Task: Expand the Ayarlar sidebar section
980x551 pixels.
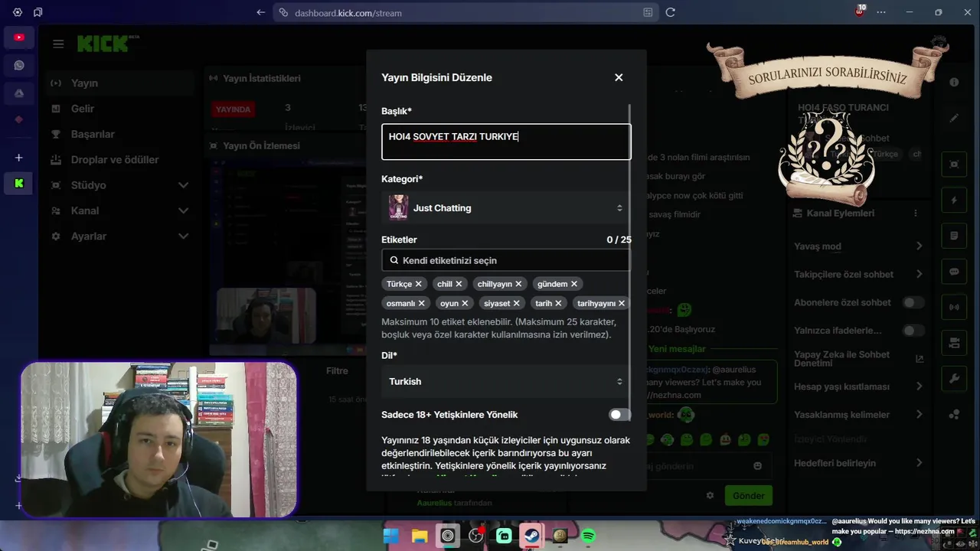Action: (x=119, y=236)
